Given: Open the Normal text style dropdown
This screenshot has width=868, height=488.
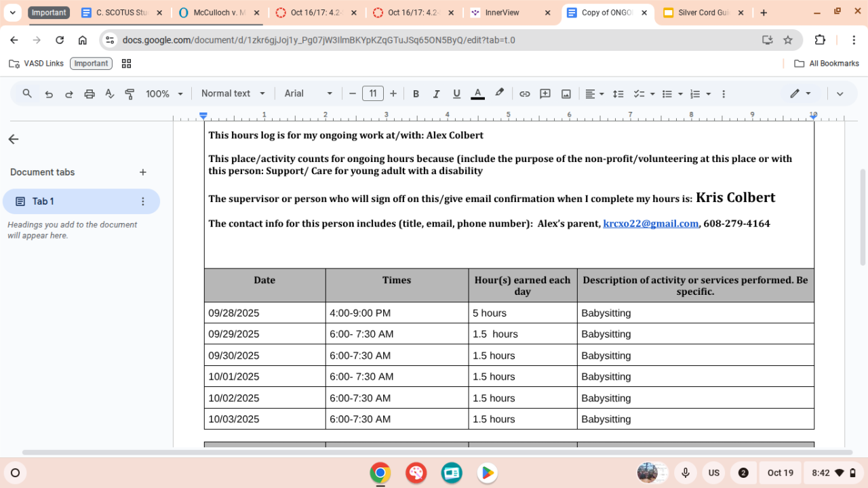Looking at the screenshot, I should click(232, 94).
